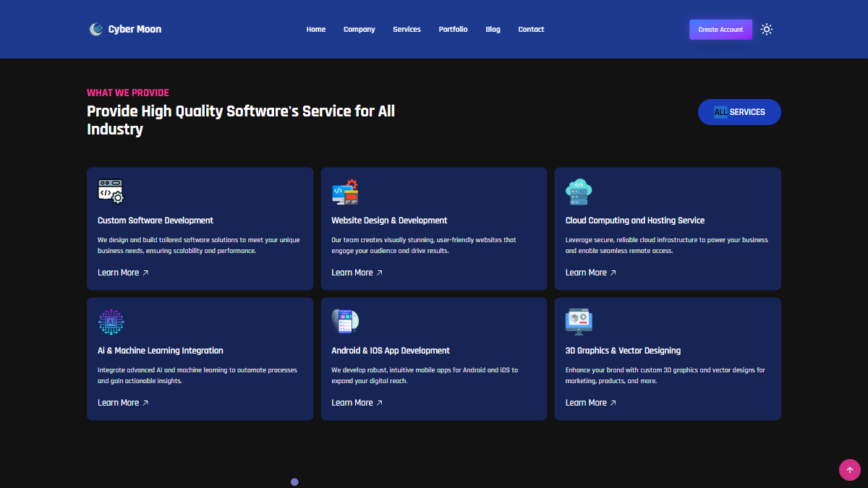Select the Android & iOS App Development heading
This screenshot has height=488, width=868.
pos(391,351)
